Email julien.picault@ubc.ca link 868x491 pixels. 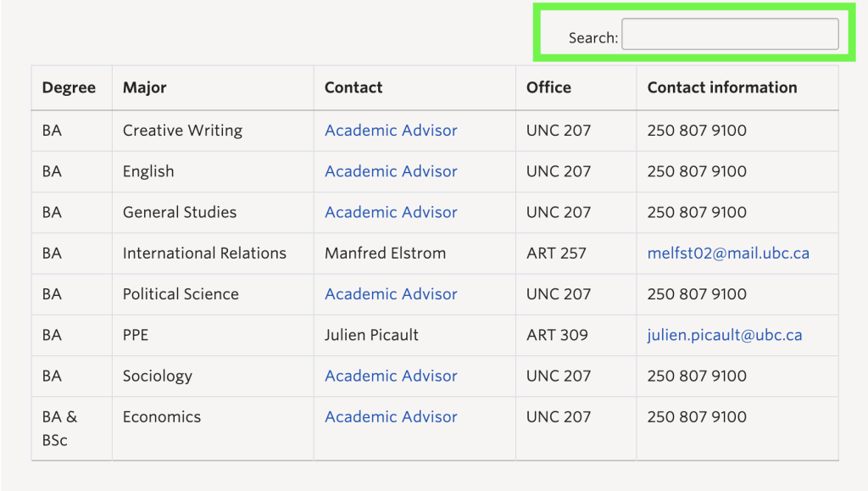tap(725, 335)
